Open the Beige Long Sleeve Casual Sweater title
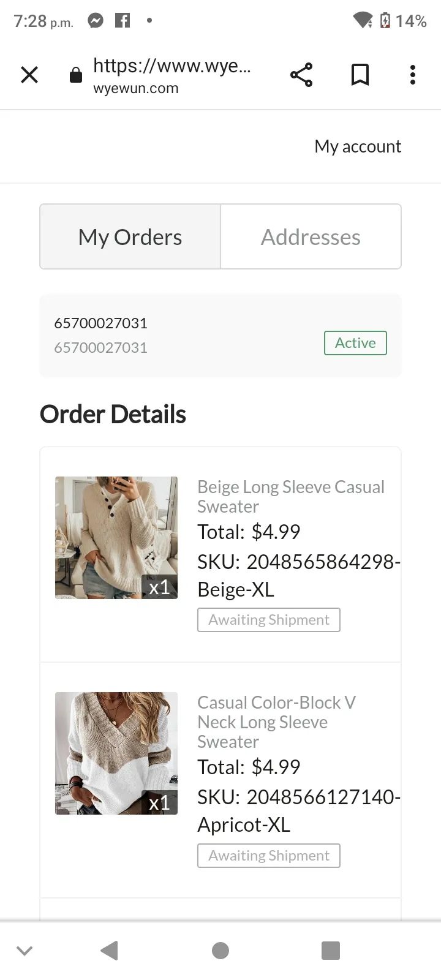 point(291,497)
